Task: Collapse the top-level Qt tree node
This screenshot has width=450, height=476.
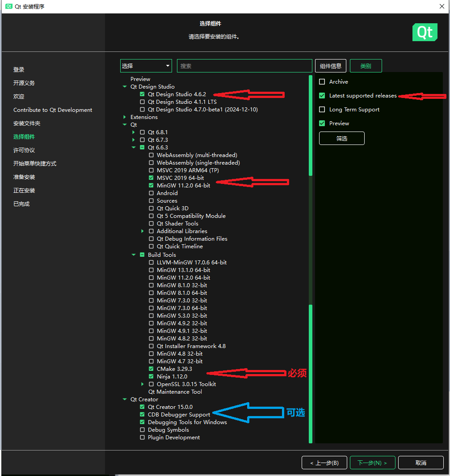Action: (x=124, y=124)
